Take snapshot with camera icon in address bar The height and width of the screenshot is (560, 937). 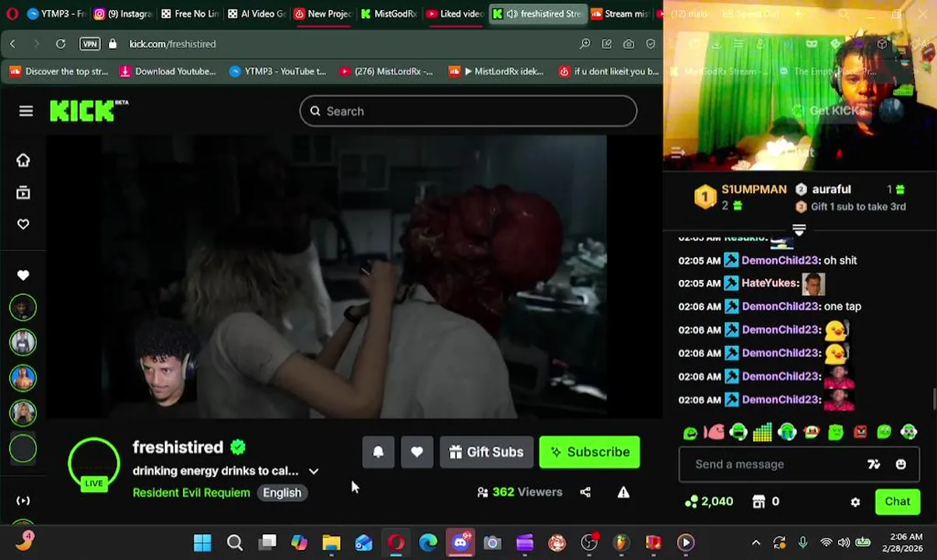coord(628,44)
